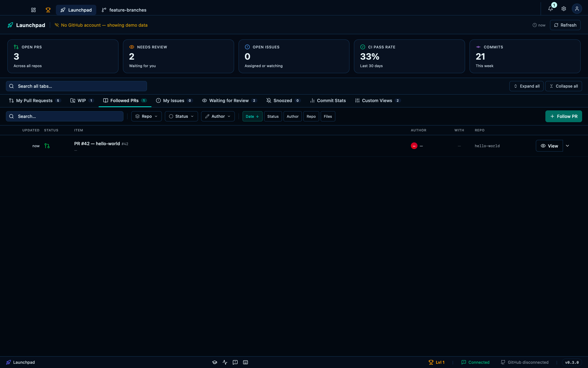Click the Follow PR button
The image size is (588, 368).
click(x=563, y=116)
